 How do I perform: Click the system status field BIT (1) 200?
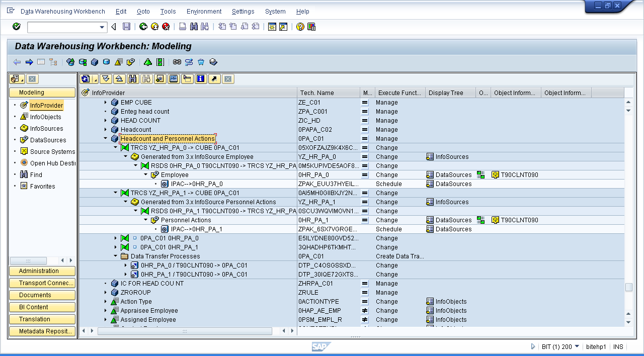557,346
